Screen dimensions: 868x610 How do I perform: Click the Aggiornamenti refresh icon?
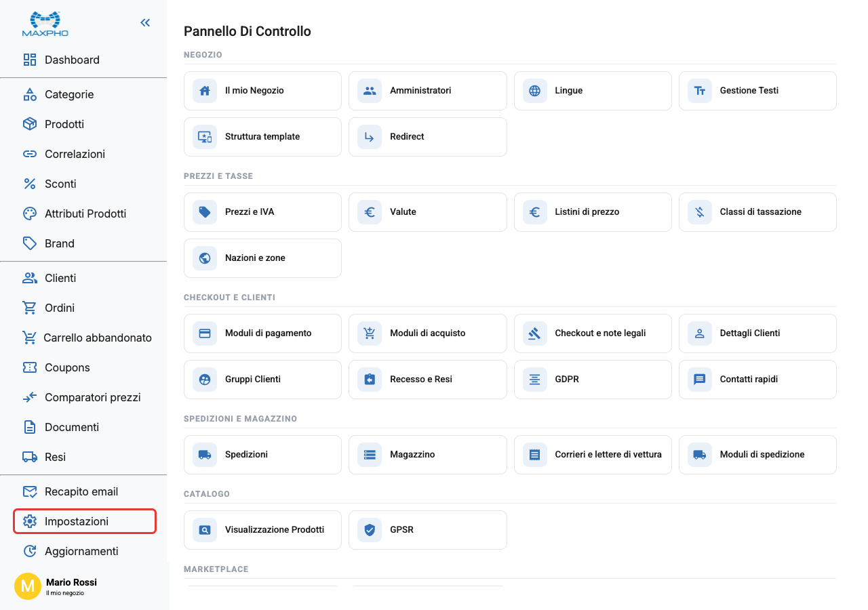30,551
